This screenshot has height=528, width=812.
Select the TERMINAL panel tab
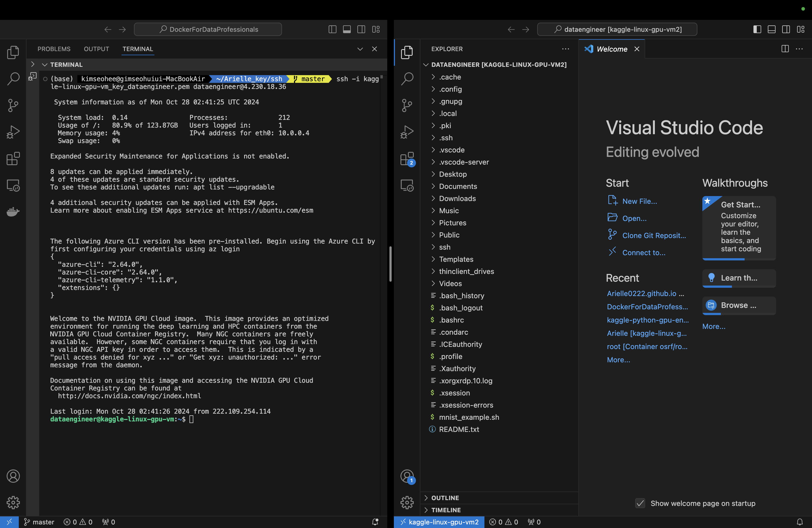point(138,49)
